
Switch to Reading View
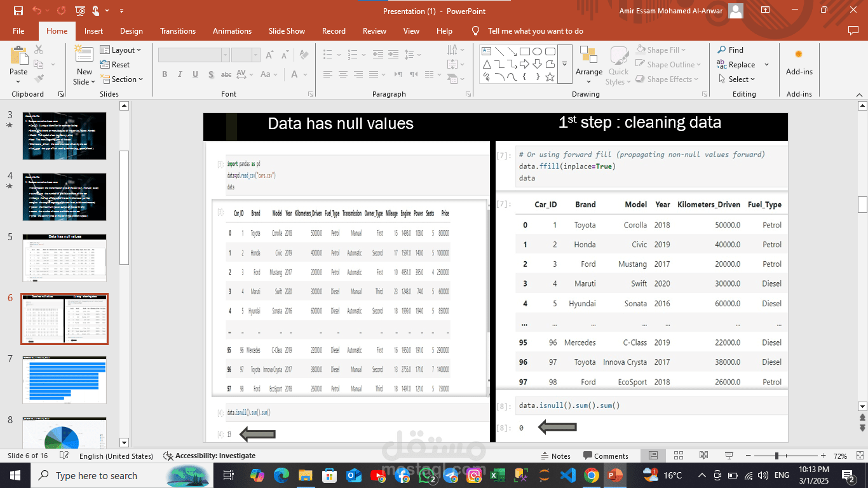703,456
